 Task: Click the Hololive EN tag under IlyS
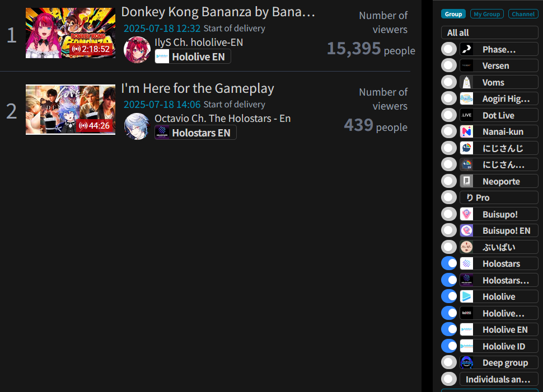pos(193,56)
